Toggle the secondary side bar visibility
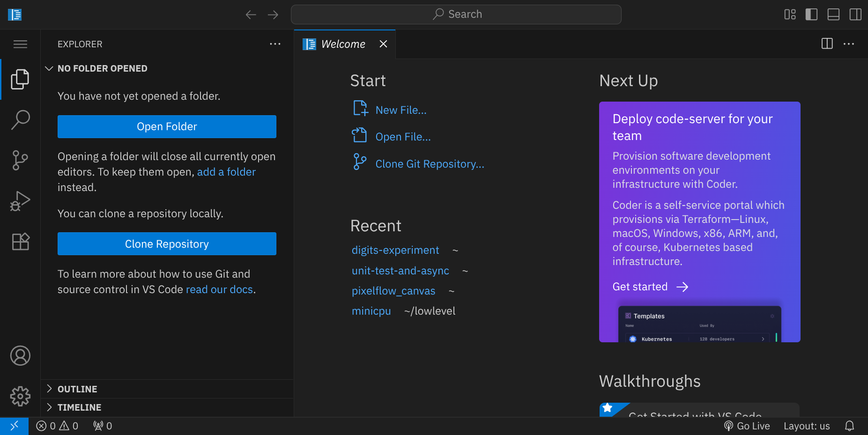Viewport: 868px width, 435px height. coord(855,15)
